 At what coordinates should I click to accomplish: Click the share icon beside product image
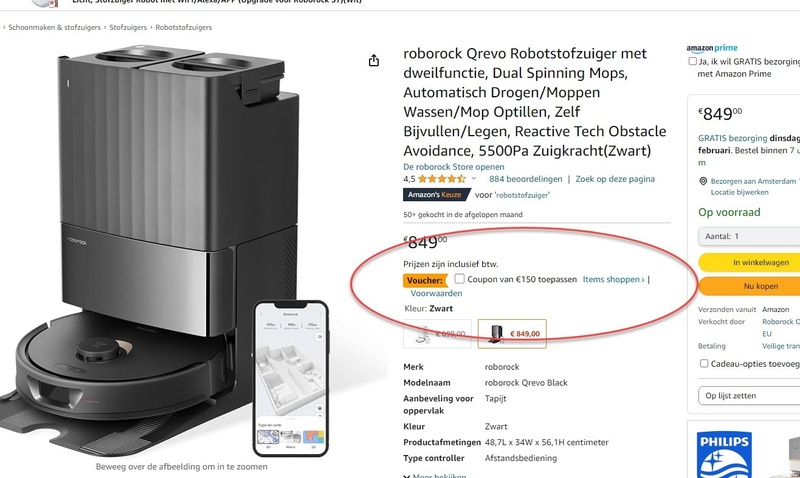click(374, 61)
